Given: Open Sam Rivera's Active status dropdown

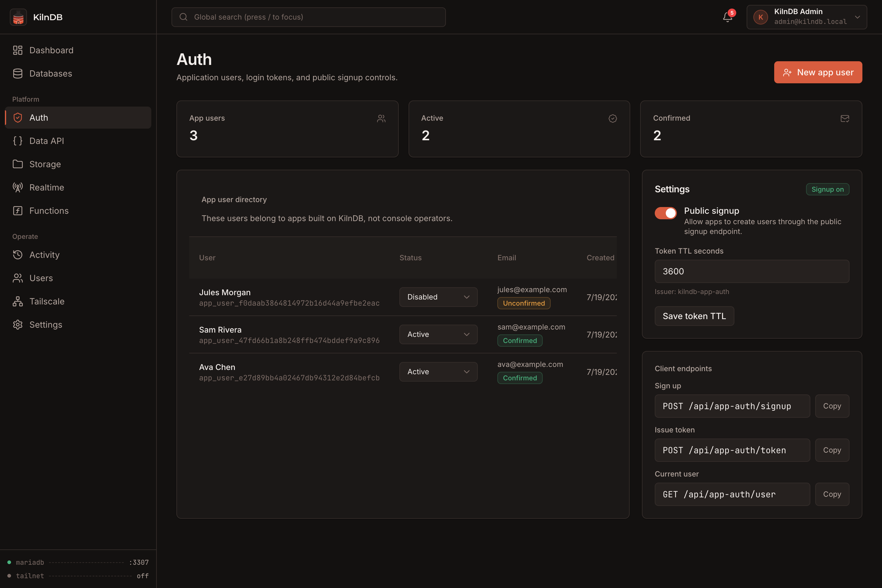Looking at the screenshot, I should pyautogui.click(x=438, y=334).
